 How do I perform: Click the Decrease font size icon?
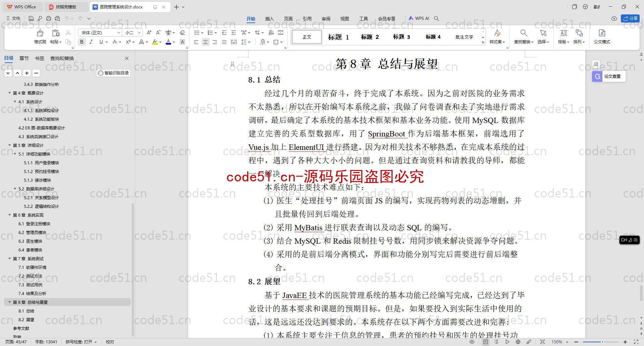(x=158, y=33)
